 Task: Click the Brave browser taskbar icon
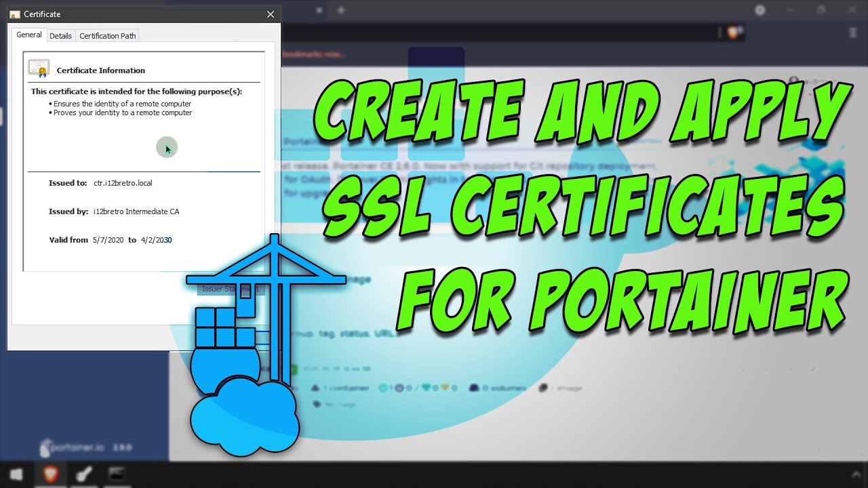(51, 475)
